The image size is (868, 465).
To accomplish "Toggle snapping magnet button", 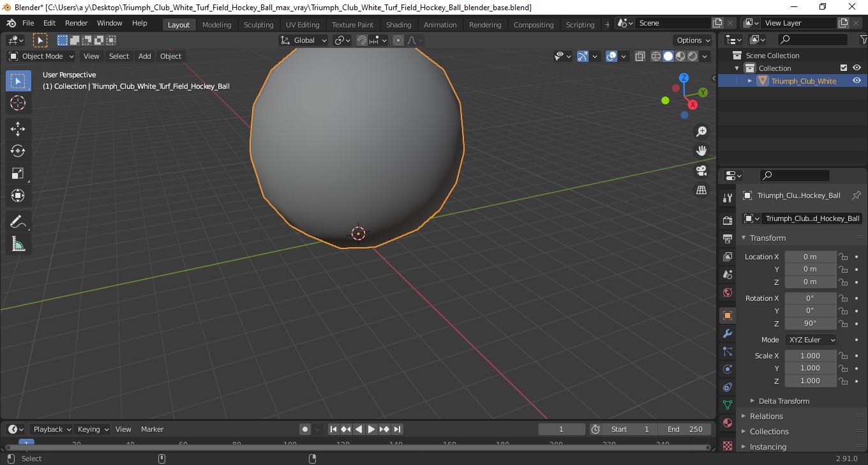I will (362, 40).
